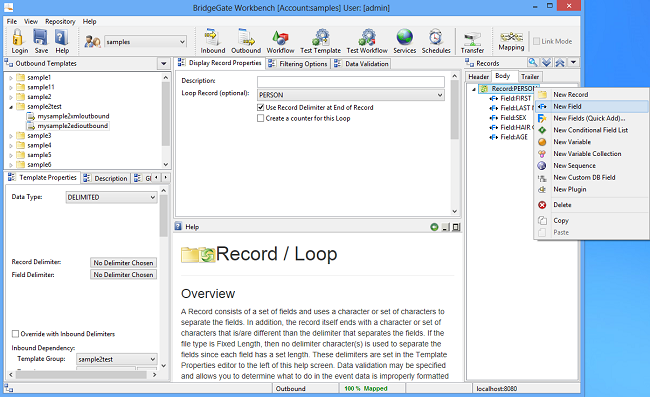The image size is (650, 397).
Task: Open the Data Type DELIMITED dropdown
Action: pyautogui.click(x=153, y=197)
